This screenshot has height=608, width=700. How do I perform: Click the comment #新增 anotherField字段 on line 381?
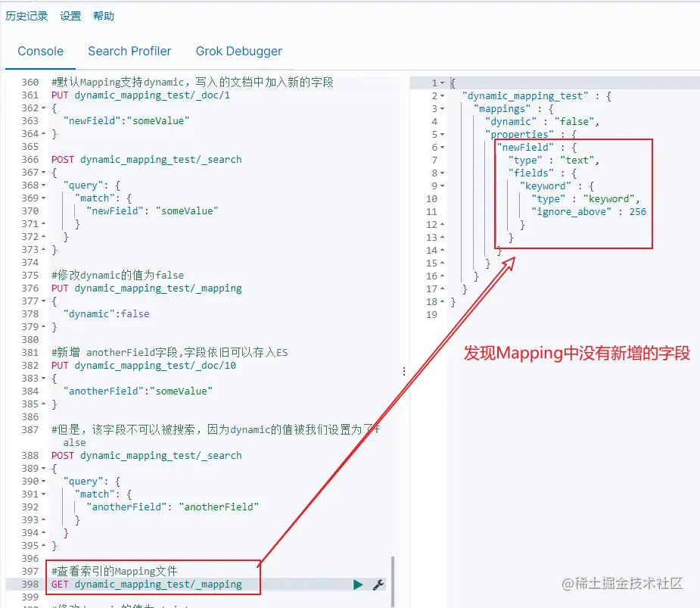coord(170,353)
